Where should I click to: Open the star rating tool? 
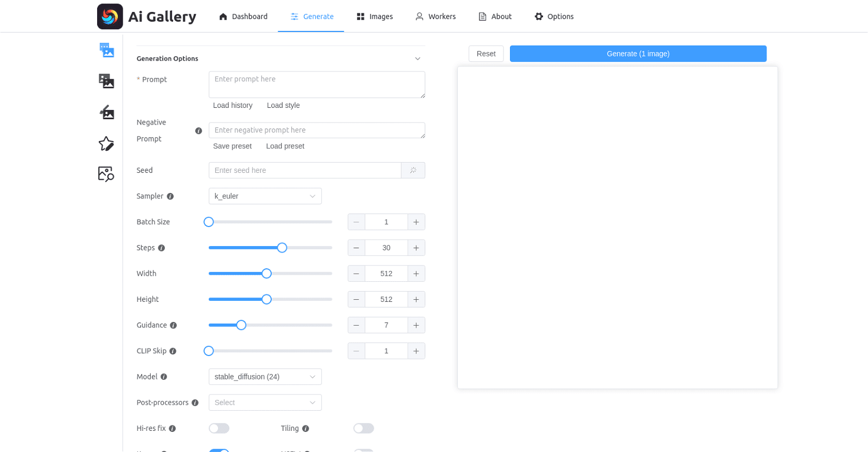[106, 144]
